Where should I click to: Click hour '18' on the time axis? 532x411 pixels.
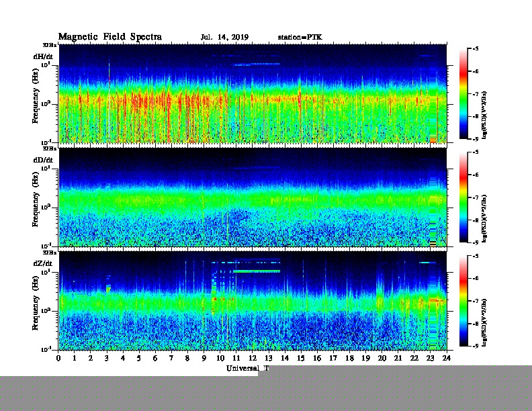click(349, 358)
